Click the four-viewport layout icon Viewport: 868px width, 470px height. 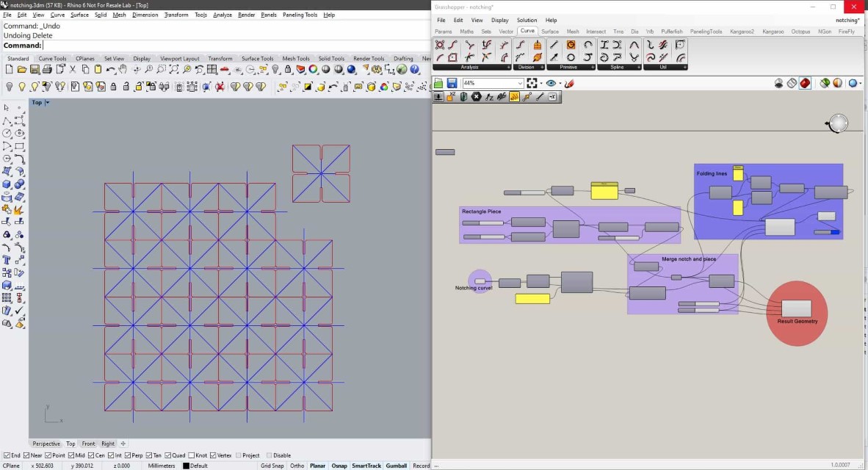(212, 69)
